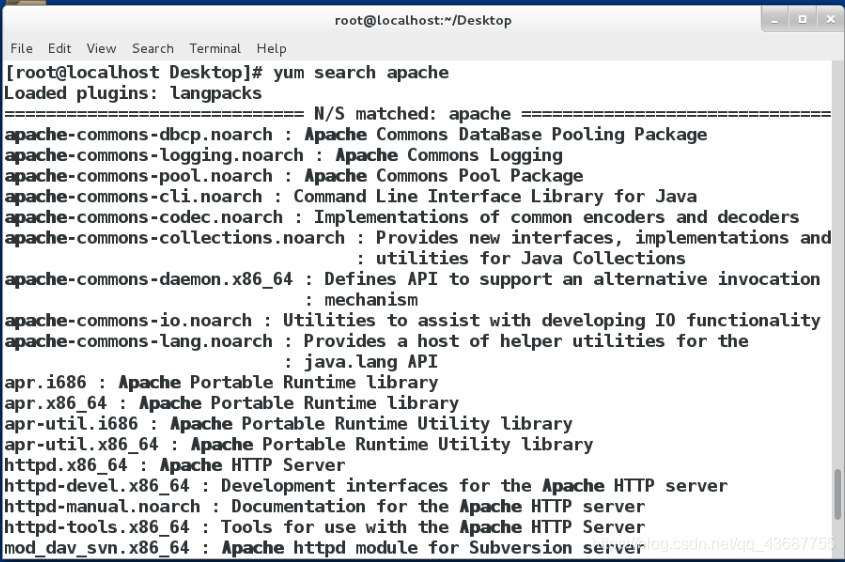
Task: Click 'Apache HTTP Server' description of httpd.x86_64
Action: pyautogui.click(x=252, y=465)
